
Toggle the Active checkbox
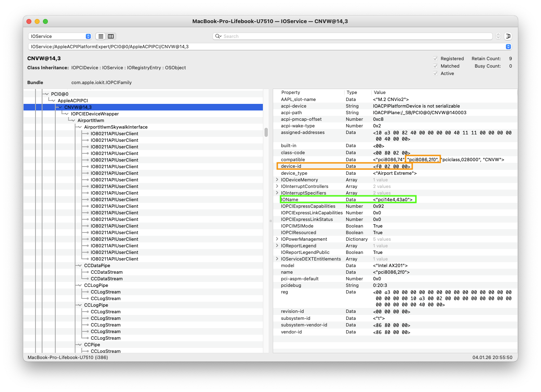pyautogui.click(x=435, y=73)
